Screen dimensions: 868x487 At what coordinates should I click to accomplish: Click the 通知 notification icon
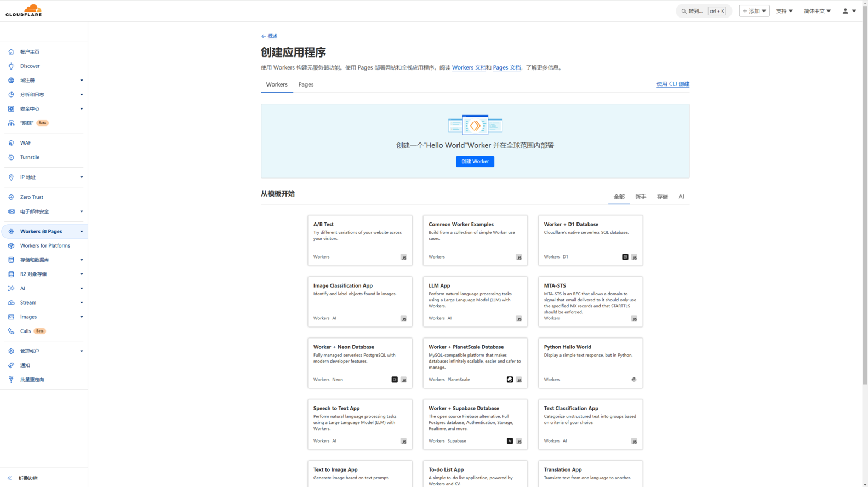point(11,365)
